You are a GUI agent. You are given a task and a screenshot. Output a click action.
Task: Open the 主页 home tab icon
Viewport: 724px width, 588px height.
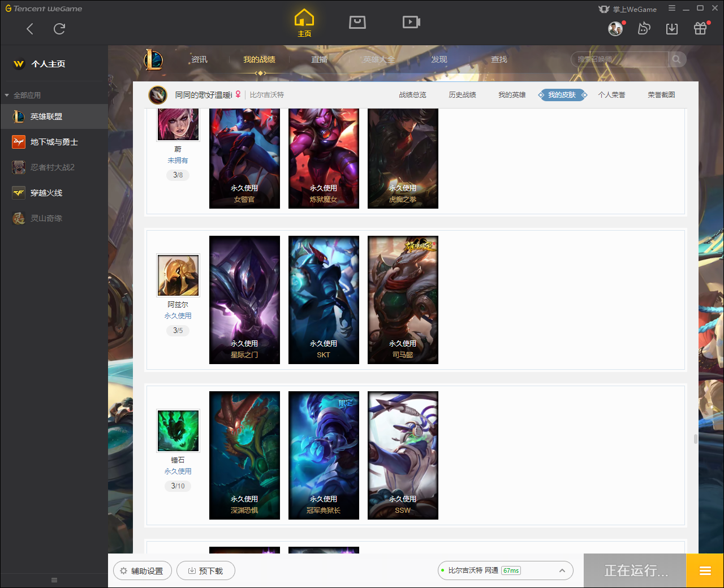pos(304,23)
